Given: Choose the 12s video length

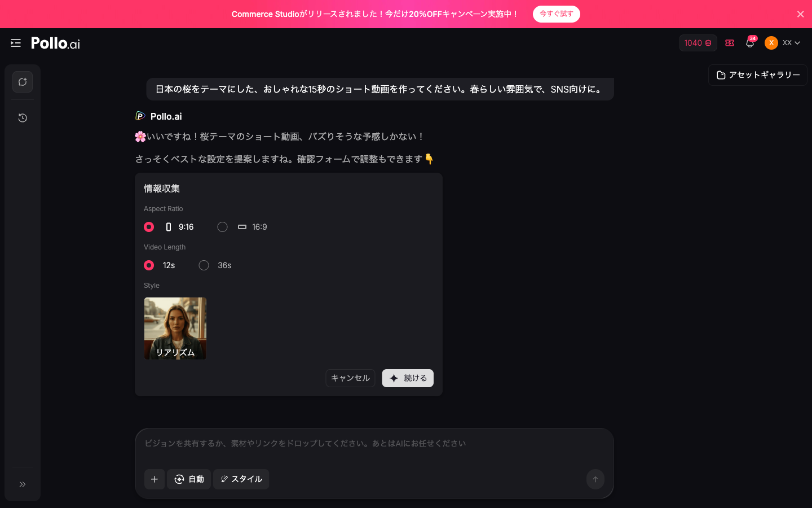Looking at the screenshot, I should tap(149, 265).
